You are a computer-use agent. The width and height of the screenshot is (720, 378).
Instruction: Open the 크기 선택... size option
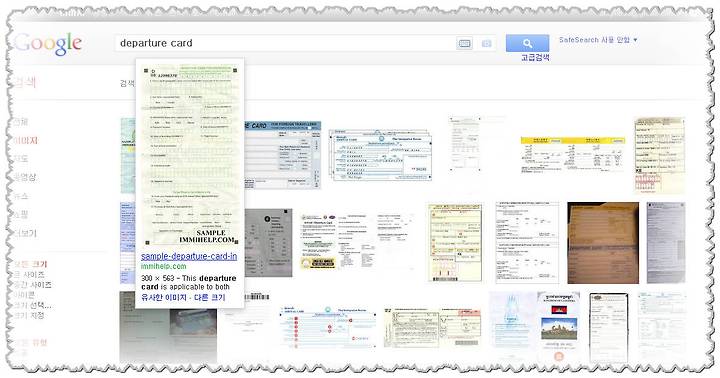[x=32, y=305]
